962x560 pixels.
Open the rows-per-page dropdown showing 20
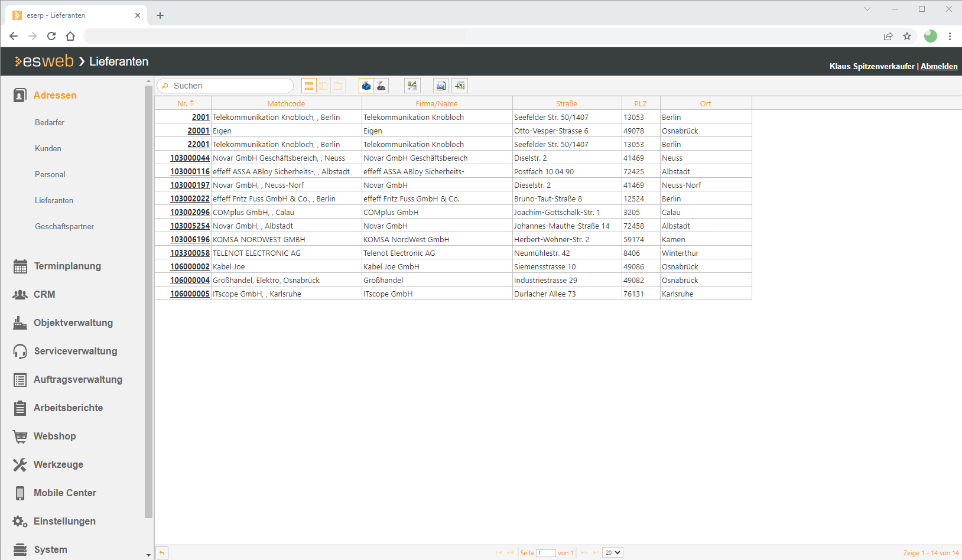pos(613,553)
